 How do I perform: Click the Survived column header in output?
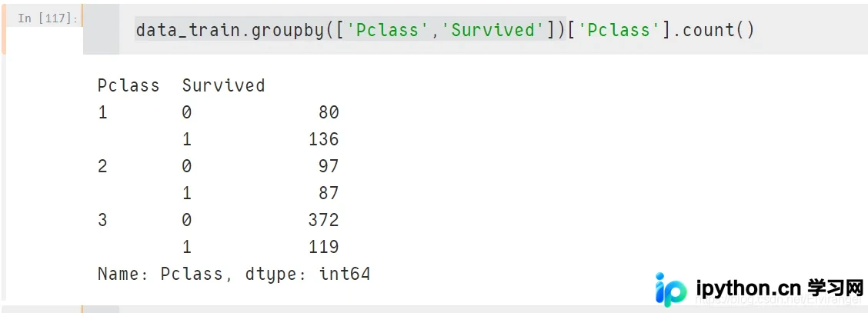click(x=224, y=85)
